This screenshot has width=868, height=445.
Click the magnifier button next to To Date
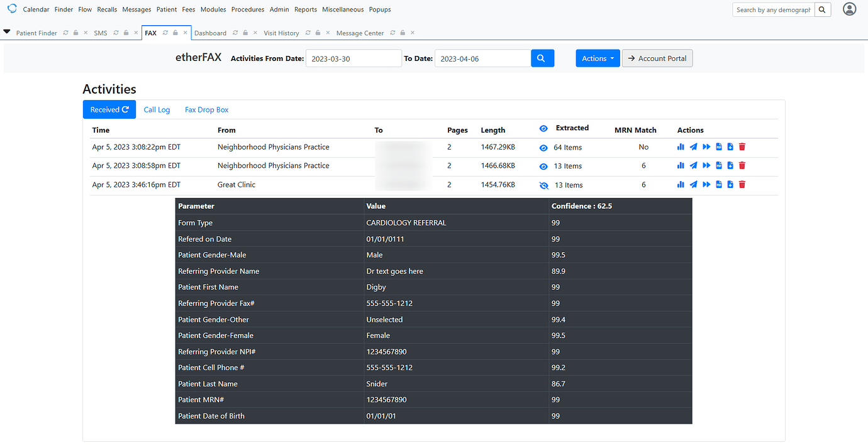coord(542,58)
